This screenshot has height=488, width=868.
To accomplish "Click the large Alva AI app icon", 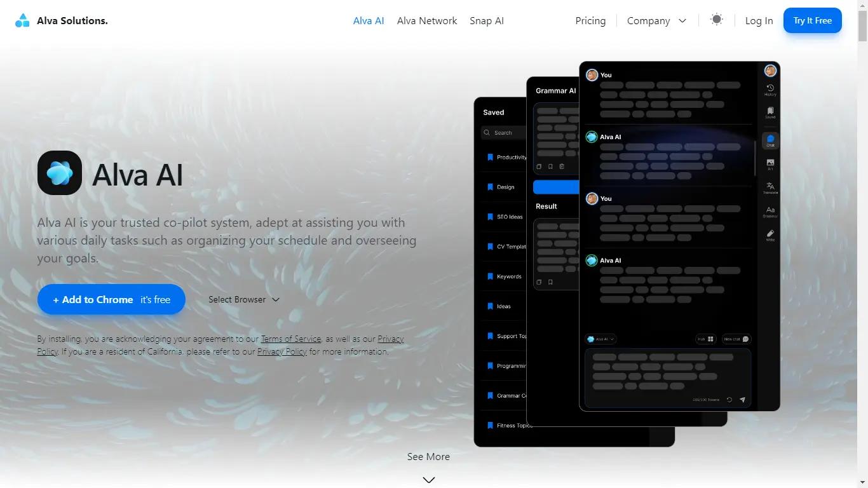I will point(60,173).
